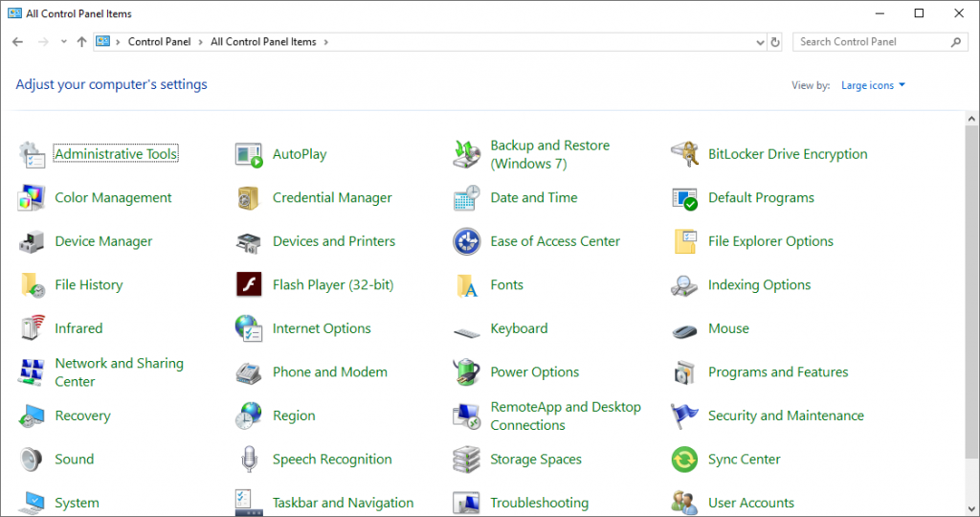Viewport: 980px width, 517px height.
Task: Click the scrollbar up arrow
Action: pyautogui.click(x=971, y=118)
